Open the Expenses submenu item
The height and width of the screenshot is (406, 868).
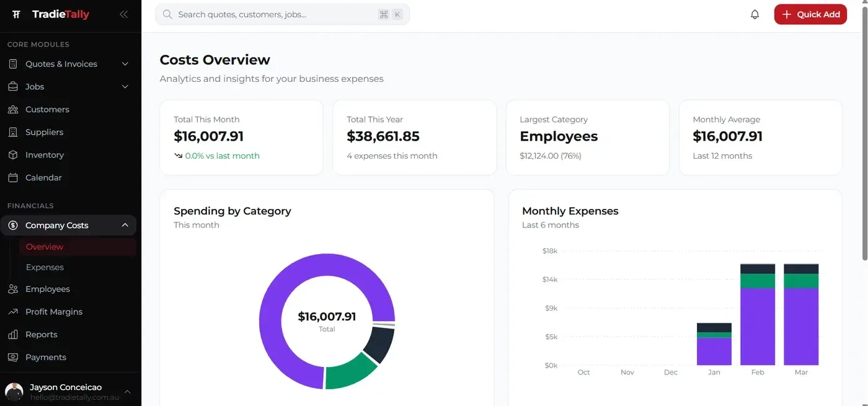(77, 268)
